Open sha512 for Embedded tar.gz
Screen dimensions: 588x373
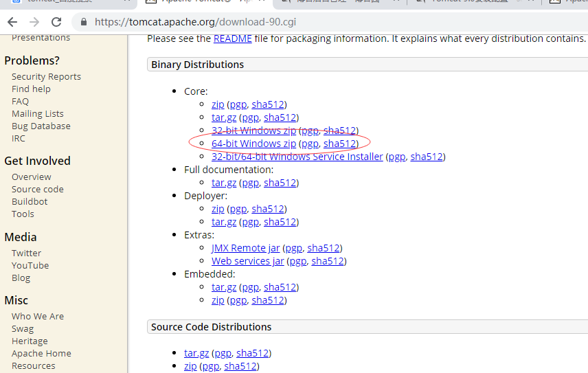tap(280, 287)
